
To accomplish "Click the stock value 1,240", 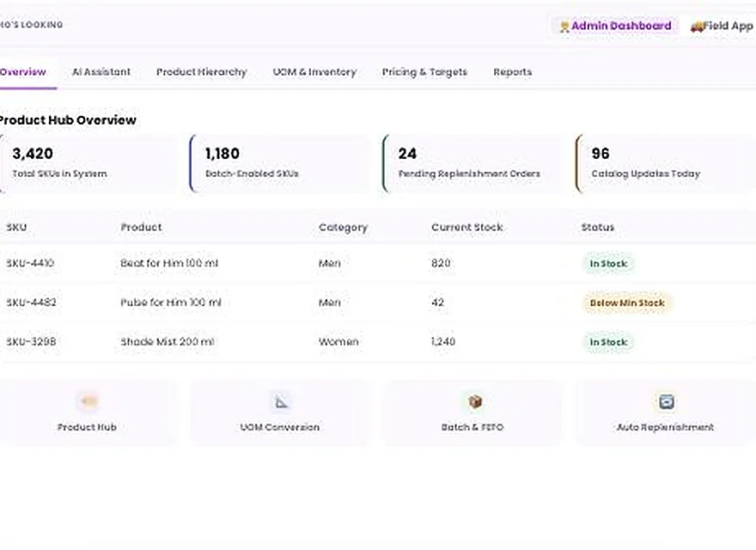I will [x=443, y=341].
